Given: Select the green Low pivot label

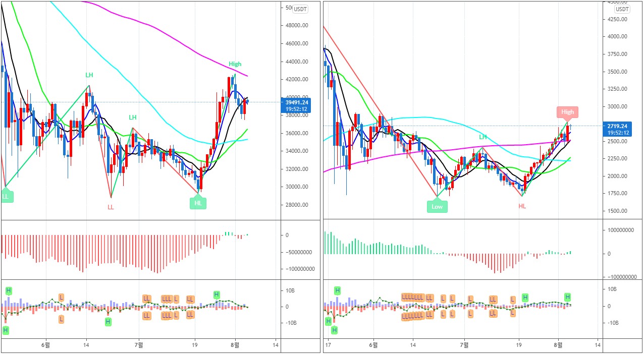Looking at the screenshot, I should [437, 206].
